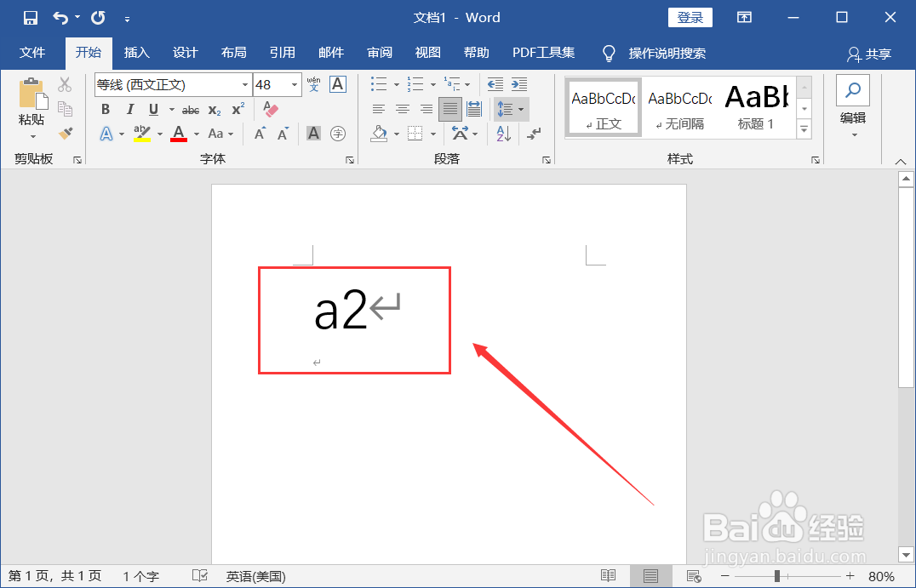This screenshot has width=916, height=588.
Task: Open the undo history dropdown arrow
Action: click(77, 18)
